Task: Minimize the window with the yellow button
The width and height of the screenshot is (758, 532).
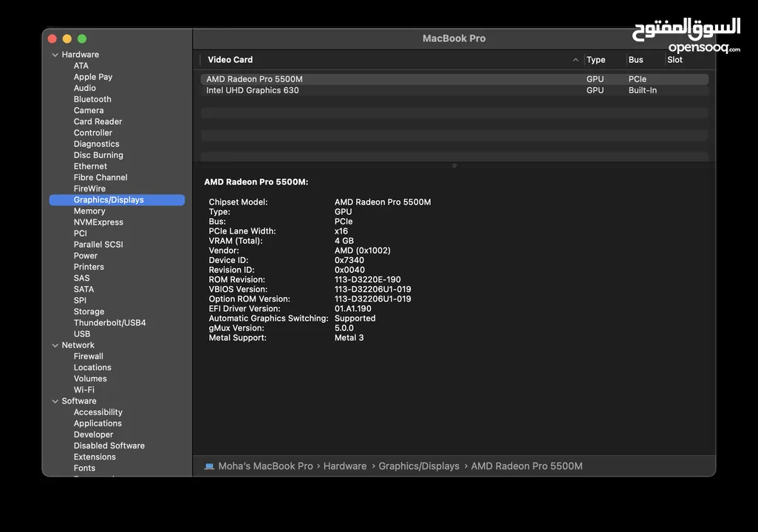Action: point(67,38)
